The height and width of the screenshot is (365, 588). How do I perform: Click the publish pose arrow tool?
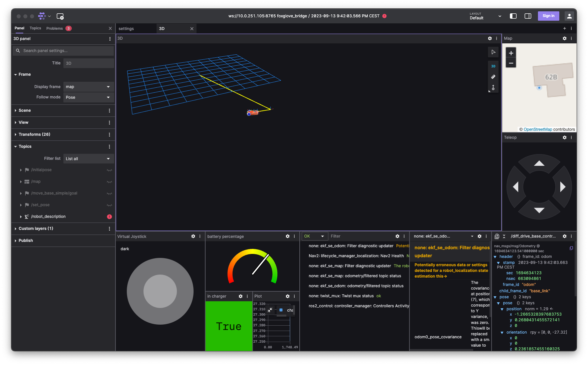pyautogui.click(x=493, y=87)
